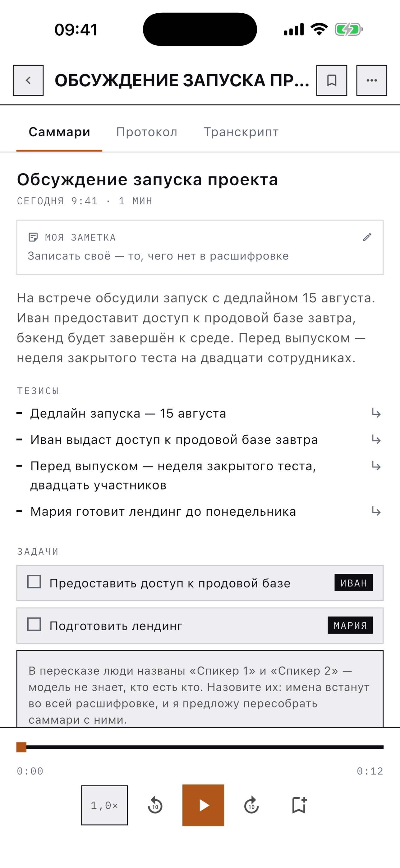
Task: Click the audio progress bar handle
Action: (21, 747)
